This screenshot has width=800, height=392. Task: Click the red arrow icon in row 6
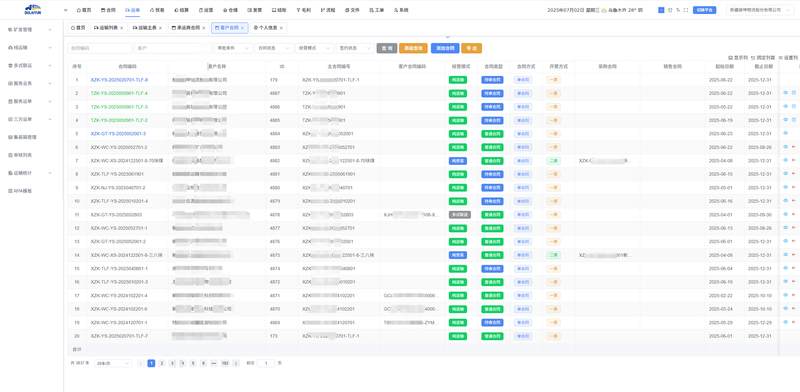point(793,147)
